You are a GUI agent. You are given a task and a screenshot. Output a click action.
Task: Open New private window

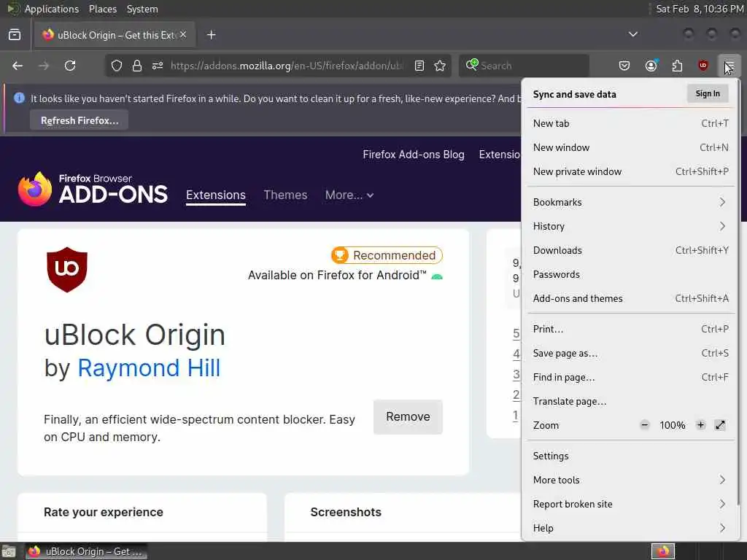tap(631, 171)
